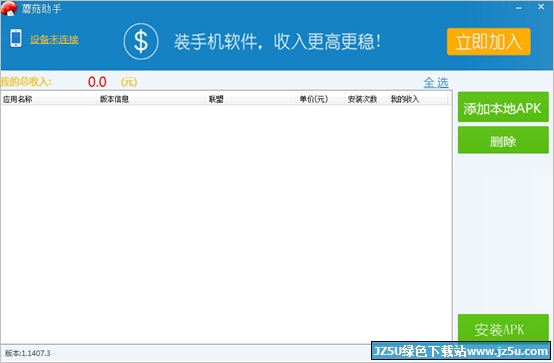This screenshot has height=363, width=554.
Task: Sort by the 联盟 column header
Action: (x=251, y=99)
